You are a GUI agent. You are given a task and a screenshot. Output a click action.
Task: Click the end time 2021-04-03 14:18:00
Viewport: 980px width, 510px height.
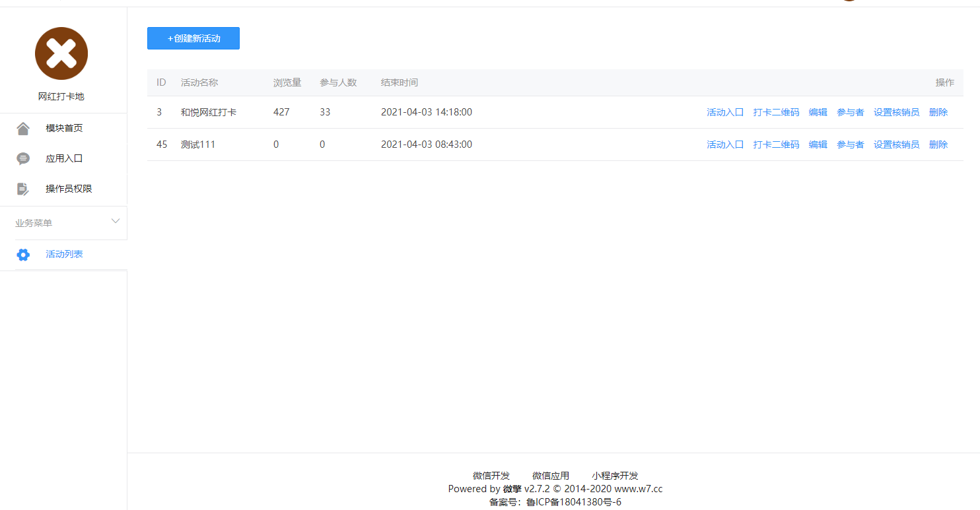427,112
